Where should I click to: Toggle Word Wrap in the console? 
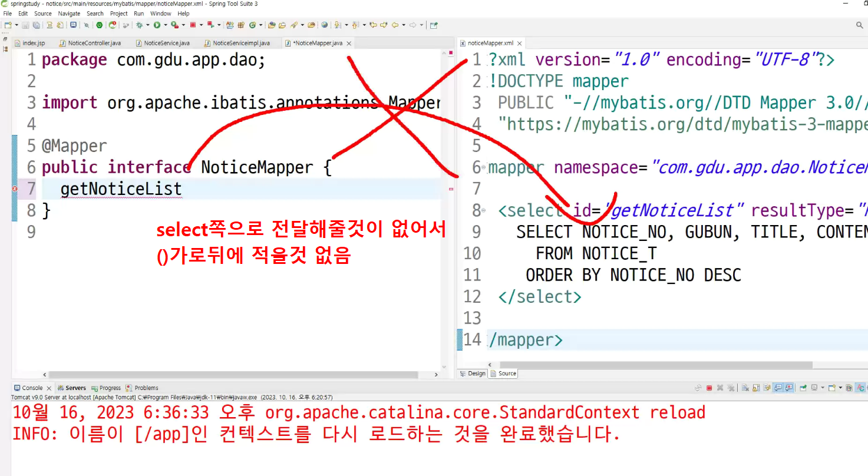tap(767, 388)
